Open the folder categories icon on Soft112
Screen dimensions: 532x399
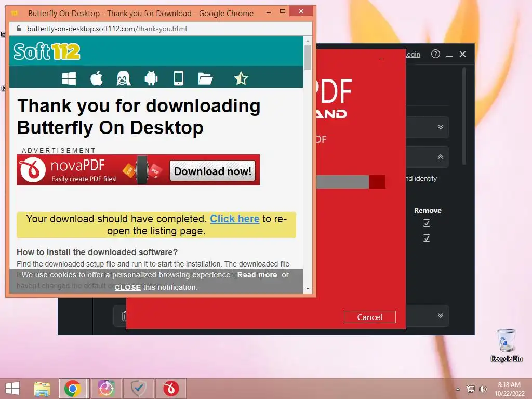point(205,79)
